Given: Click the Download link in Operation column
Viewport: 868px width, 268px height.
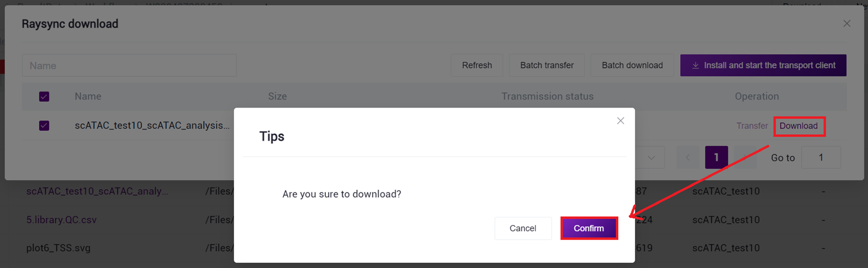Looking at the screenshot, I should pos(798,126).
